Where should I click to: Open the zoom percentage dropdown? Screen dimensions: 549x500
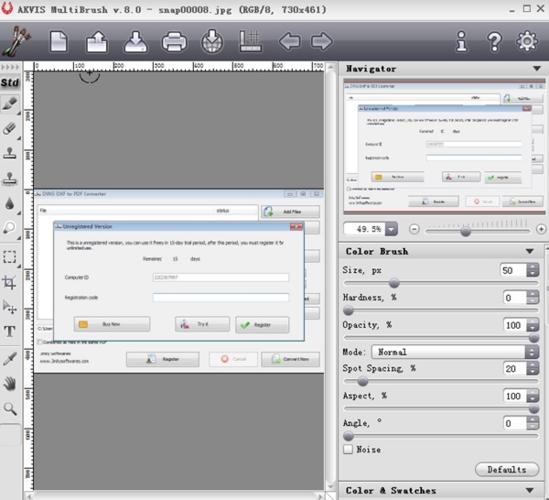pos(391,229)
